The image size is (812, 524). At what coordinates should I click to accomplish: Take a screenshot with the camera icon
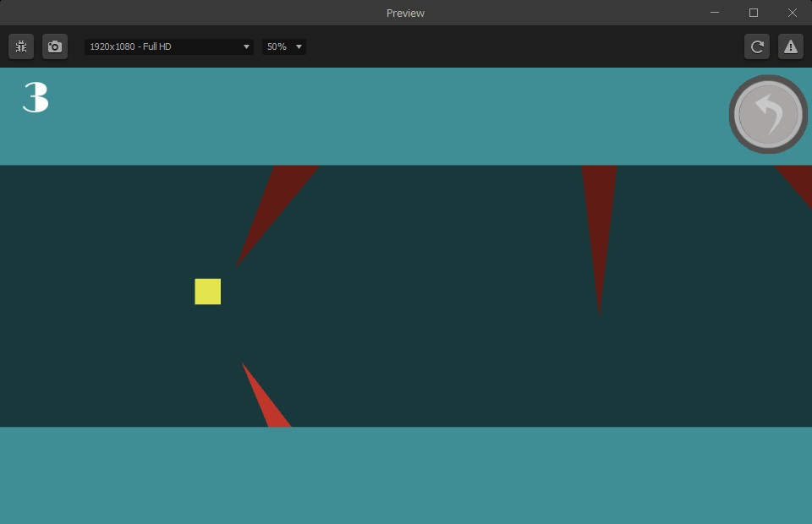tap(55, 46)
